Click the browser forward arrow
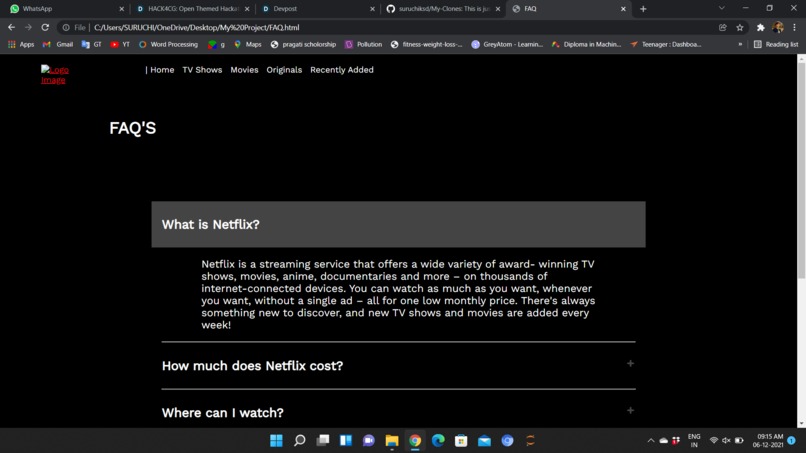Viewport: 806px width, 453px height. coord(28,27)
